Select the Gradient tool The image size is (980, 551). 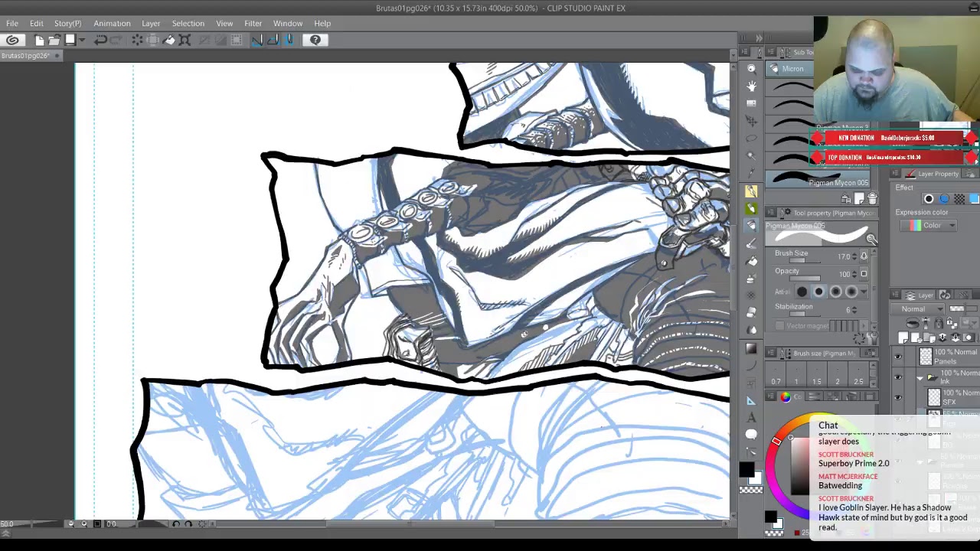coord(751,349)
